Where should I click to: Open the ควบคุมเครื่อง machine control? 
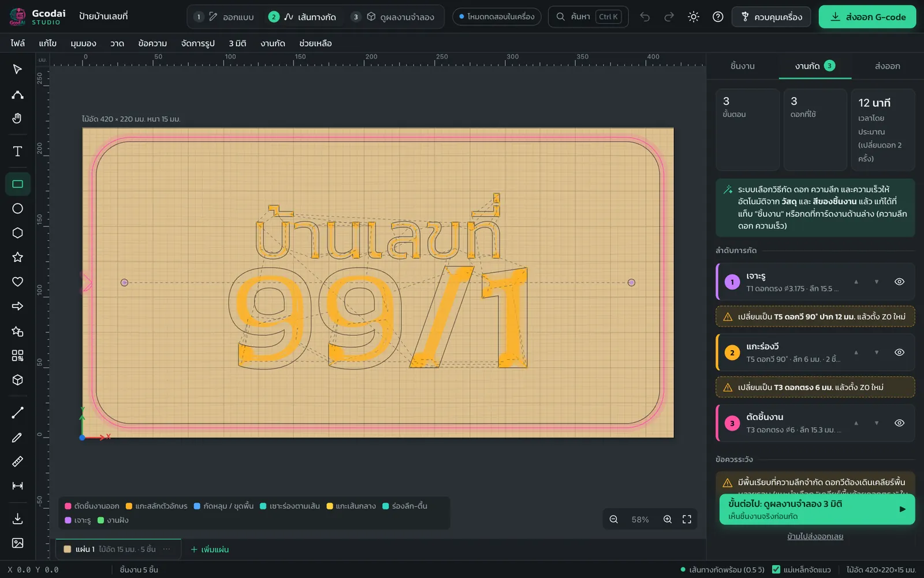771,17
